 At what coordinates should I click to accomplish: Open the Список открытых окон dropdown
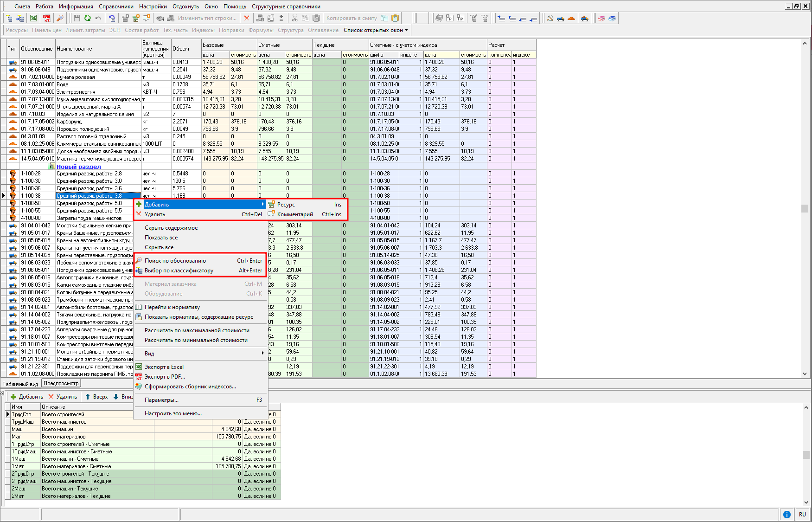point(376,30)
